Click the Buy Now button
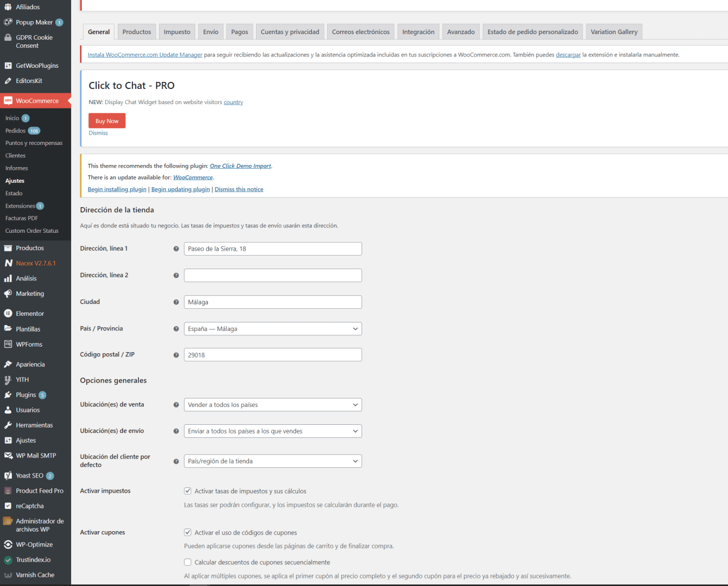 coord(107,121)
